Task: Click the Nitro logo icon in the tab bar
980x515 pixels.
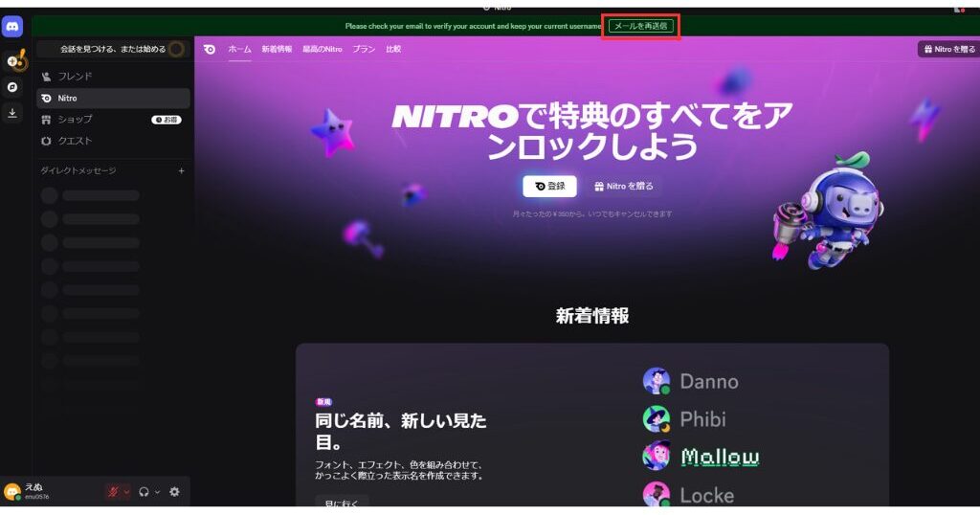Action: click(210, 49)
